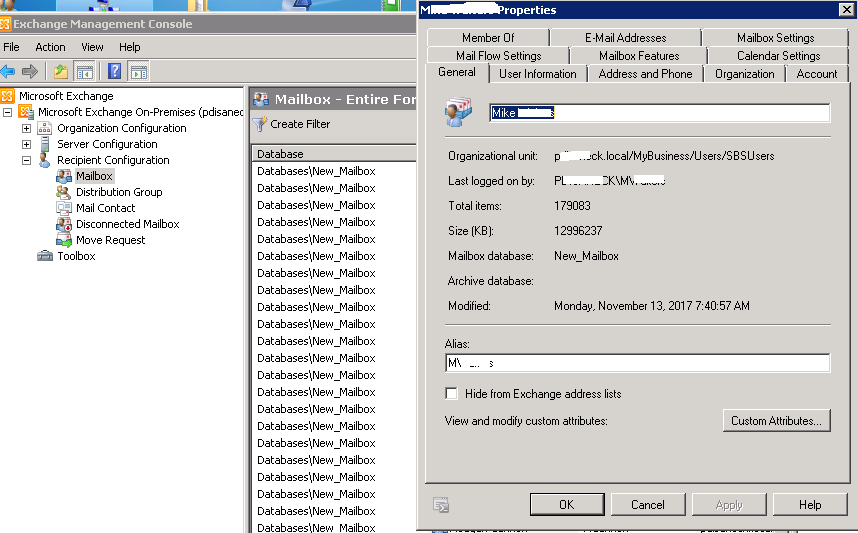858x533 pixels.
Task: Click the OK button
Action: click(x=567, y=505)
